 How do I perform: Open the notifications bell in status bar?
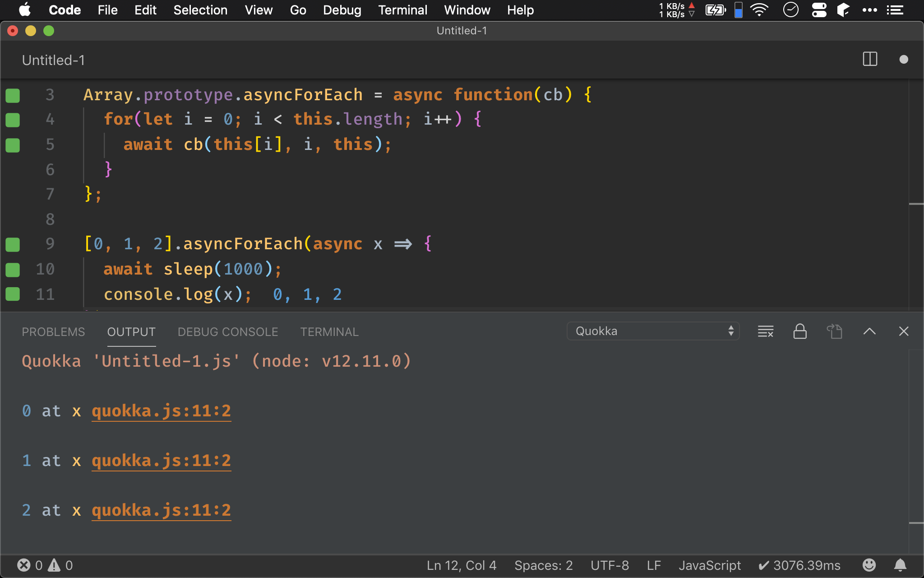[900, 565]
